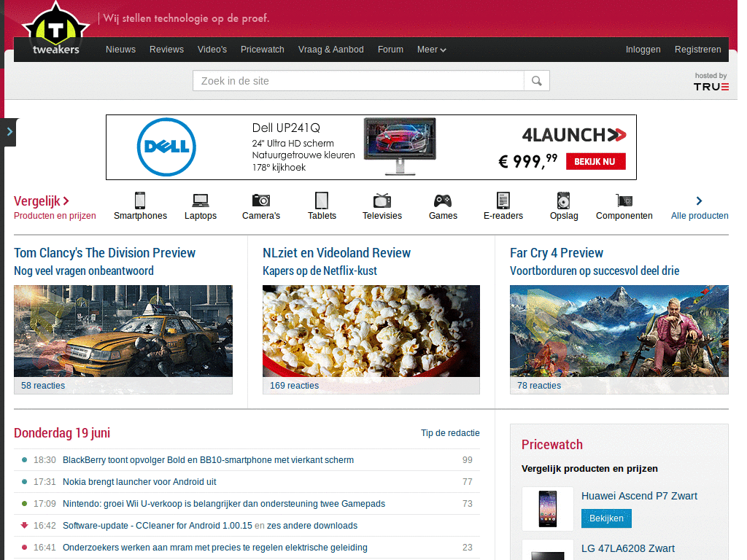The width and height of the screenshot is (747, 560).
Task: Open Vergelijk with its arrow
Action: tap(42, 201)
